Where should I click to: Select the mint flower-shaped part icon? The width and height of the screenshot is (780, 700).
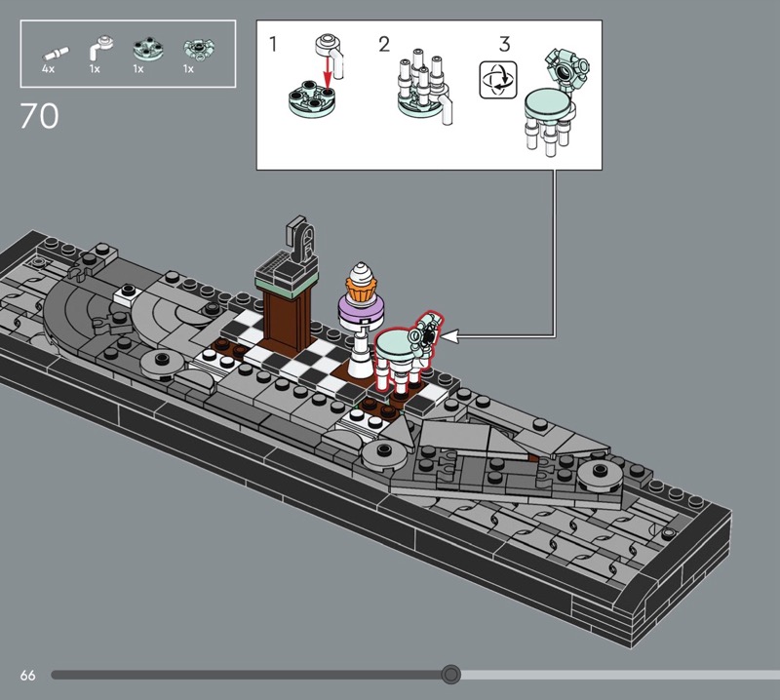point(193,49)
